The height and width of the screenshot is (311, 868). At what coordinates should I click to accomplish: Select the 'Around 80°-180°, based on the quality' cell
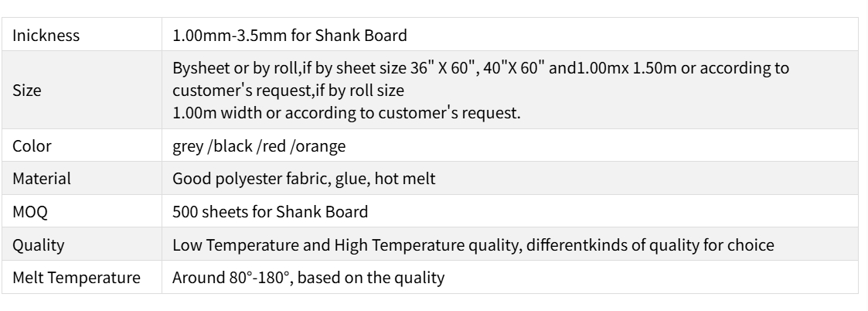tap(308, 278)
